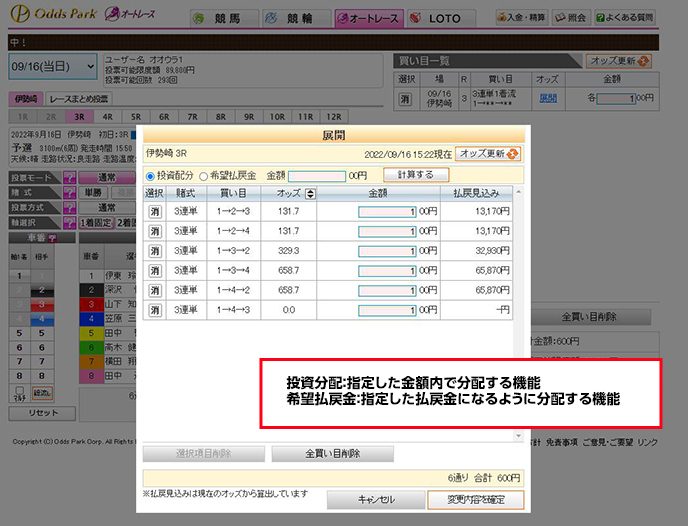Click help icon beside 軸選択
Viewport: 688px width, 526px height.
pyautogui.click(x=69, y=222)
